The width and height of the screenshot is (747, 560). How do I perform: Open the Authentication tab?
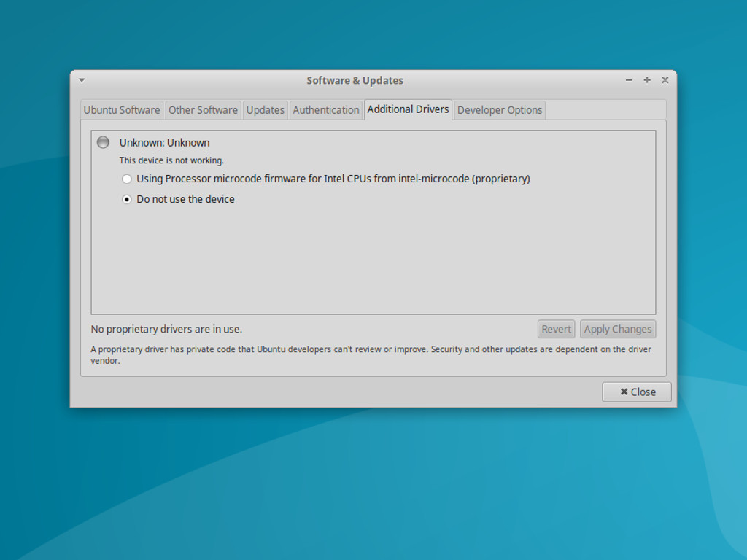(x=326, y=110)
